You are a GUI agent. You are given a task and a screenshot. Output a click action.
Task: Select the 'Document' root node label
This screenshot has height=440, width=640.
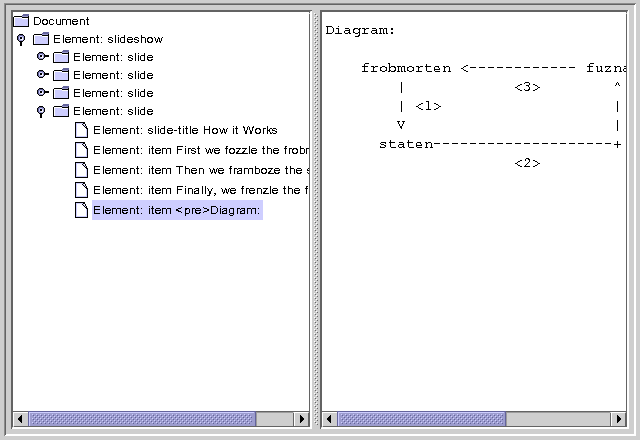(x=61, y=21)
